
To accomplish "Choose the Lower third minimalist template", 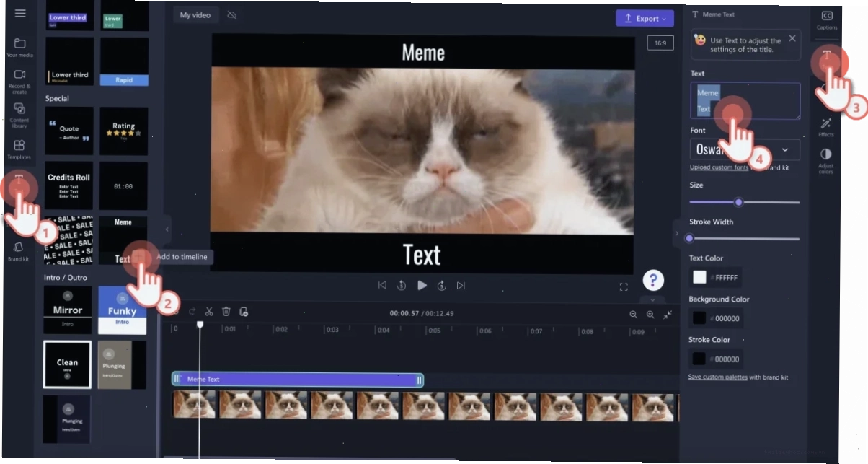I will [69, 62].
